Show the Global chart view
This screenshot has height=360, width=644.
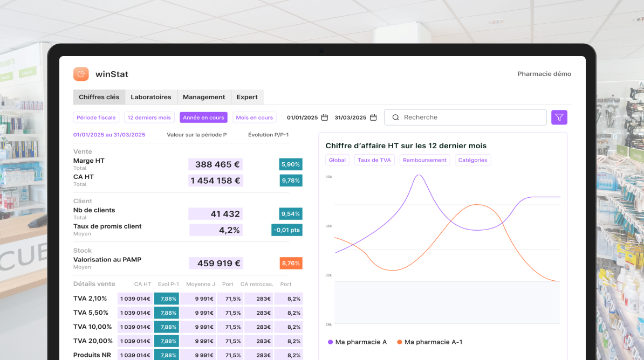(x=337, y=160)
